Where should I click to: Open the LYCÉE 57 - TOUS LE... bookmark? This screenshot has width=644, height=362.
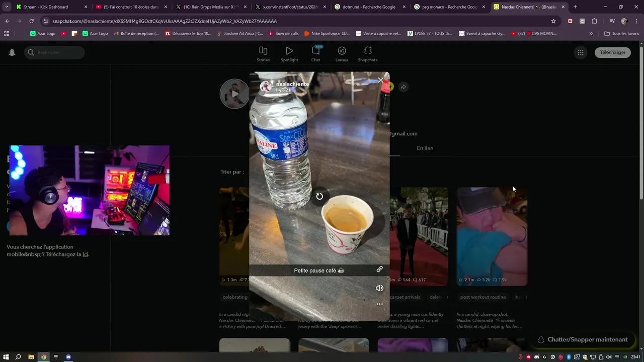[x=430, y=33]
